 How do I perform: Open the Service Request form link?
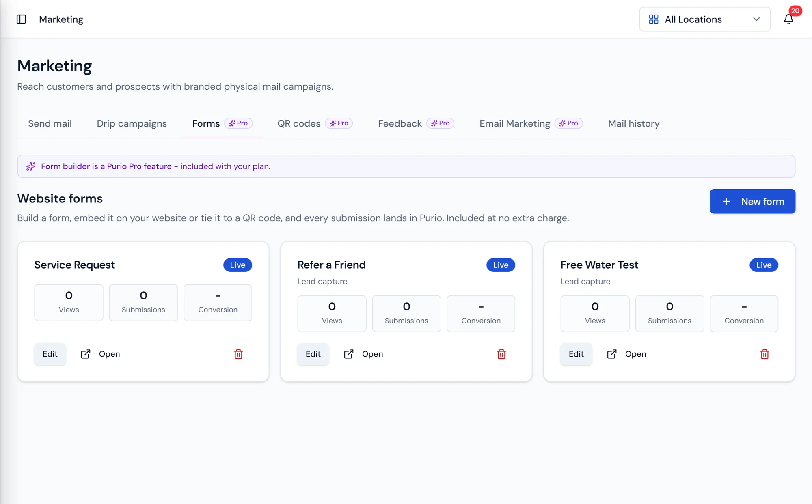point(100,354)
